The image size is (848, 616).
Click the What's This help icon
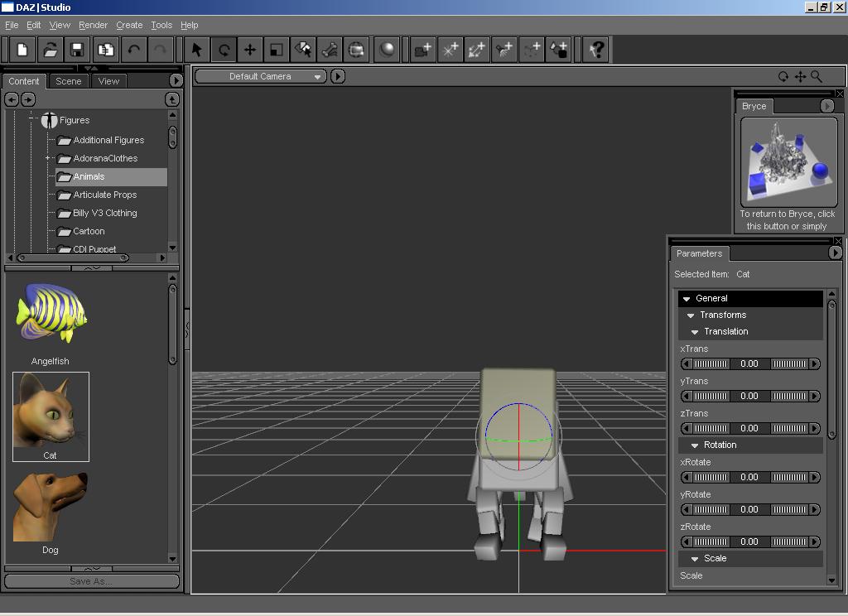(597, 50)
